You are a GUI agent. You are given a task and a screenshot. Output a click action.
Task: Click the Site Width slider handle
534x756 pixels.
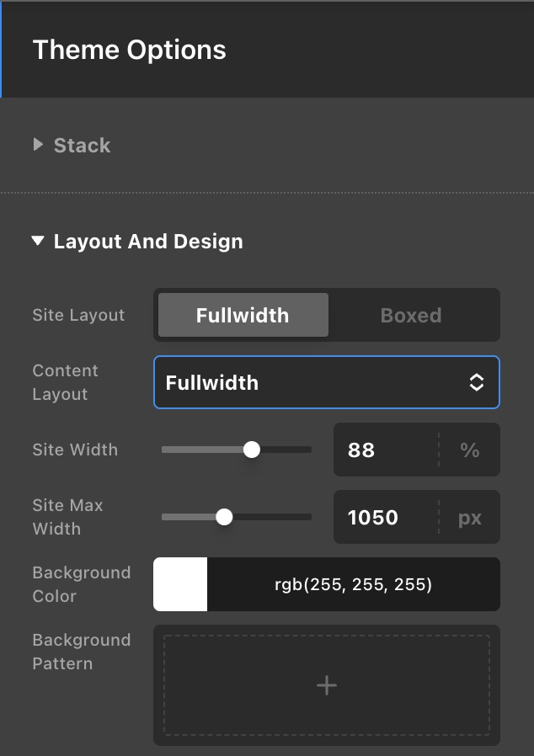click(251, 450)
